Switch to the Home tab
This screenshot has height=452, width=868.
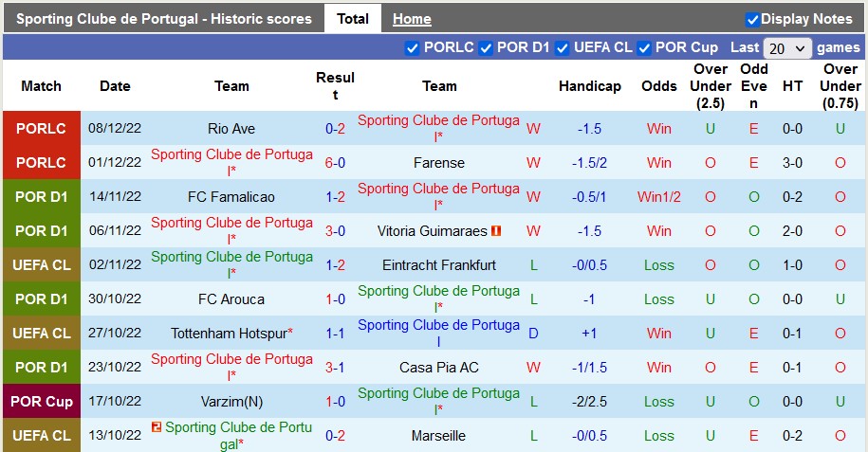pos(412,19)
